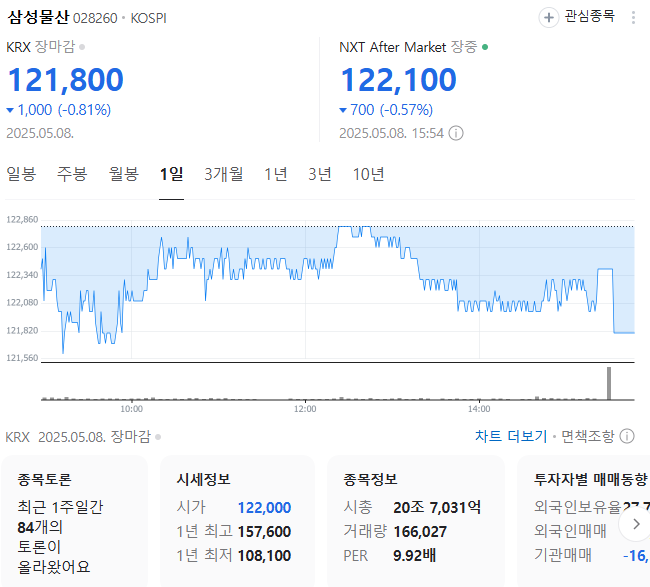Open the 투자자별 매매동향 card
The image size is (650, 587).
tap(584, 521)
